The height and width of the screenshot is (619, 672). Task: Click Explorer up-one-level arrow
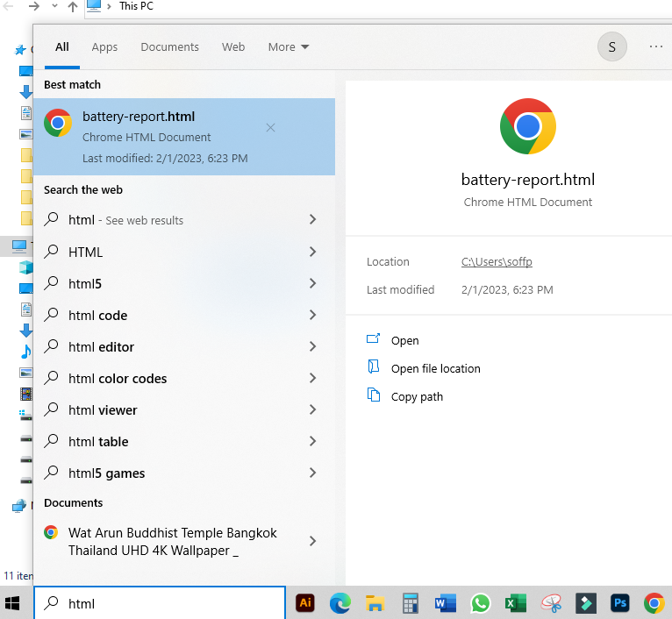click(x=73, y=6)
